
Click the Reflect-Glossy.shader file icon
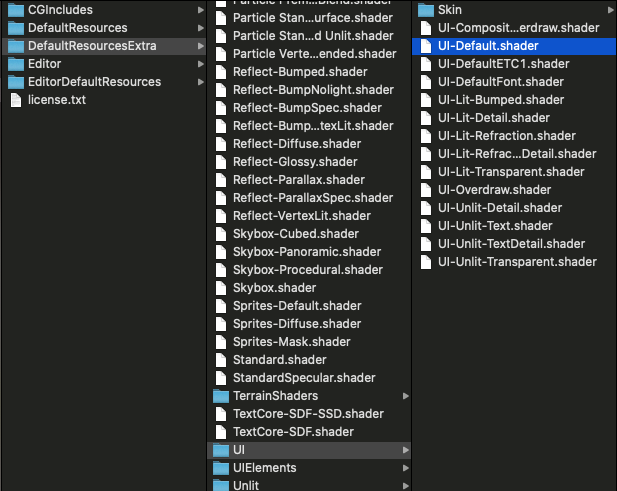coord(221,162)
